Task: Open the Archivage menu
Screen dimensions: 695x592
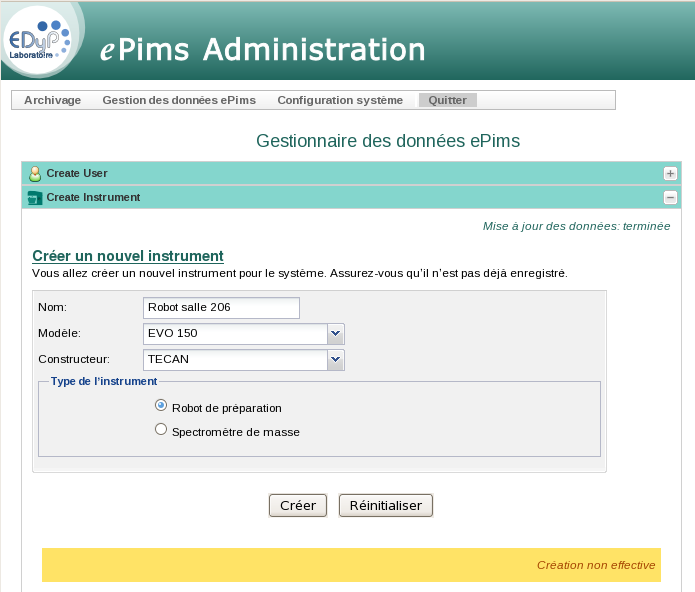Action: (52, 100)
